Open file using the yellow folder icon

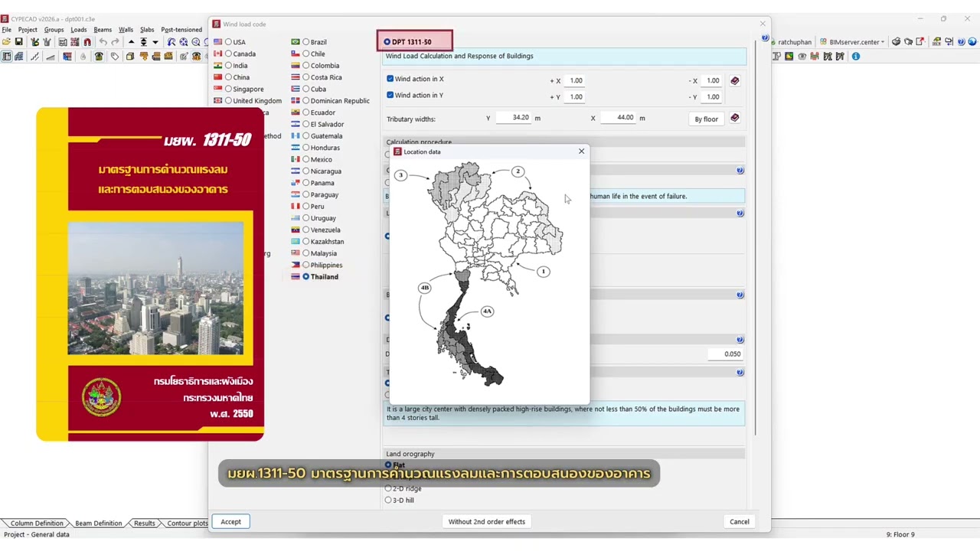(x=6, y=42)
